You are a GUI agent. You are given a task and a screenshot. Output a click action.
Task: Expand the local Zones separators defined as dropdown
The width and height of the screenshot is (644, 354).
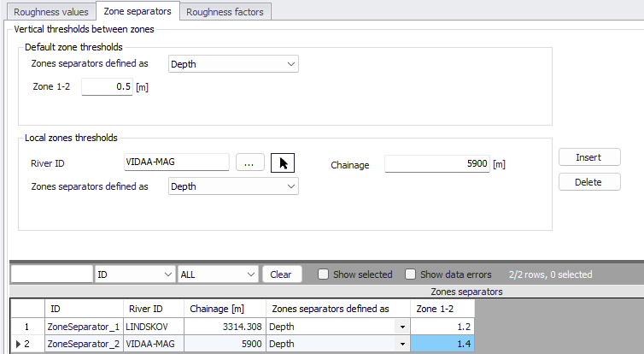233,186
